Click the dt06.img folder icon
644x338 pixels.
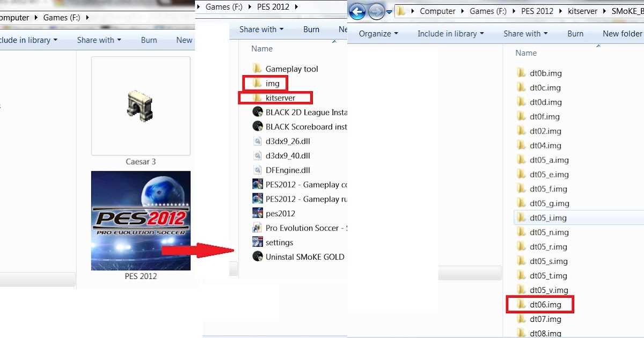[x=521, y=305]
